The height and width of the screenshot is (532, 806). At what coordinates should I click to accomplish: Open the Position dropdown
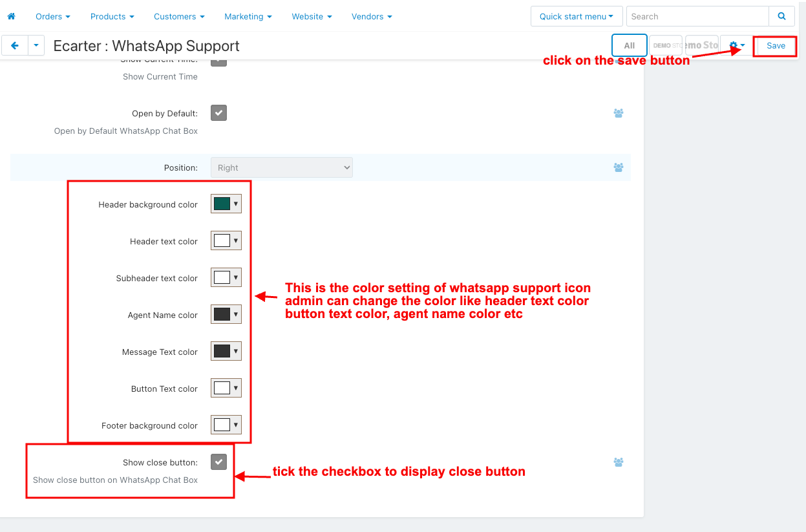tap(281, 167)
